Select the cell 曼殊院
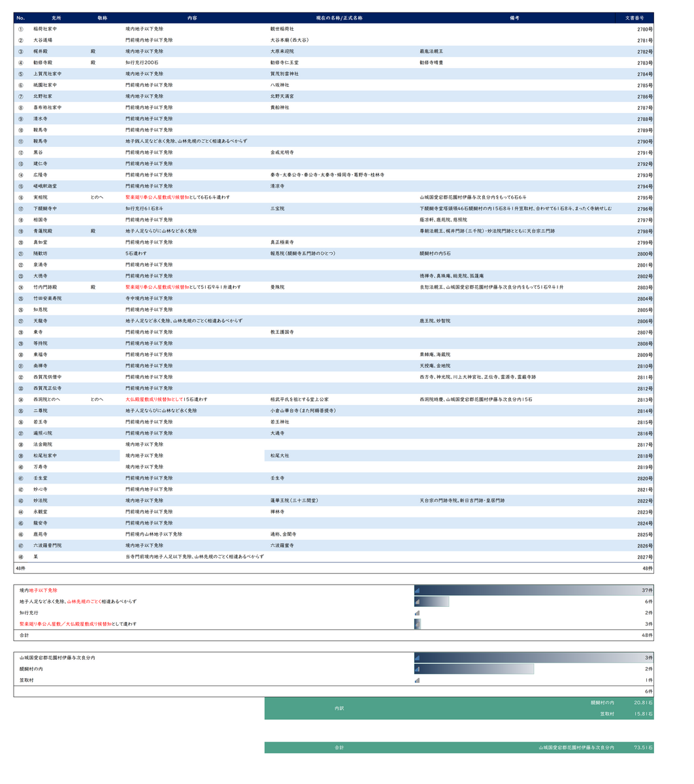 278,287
